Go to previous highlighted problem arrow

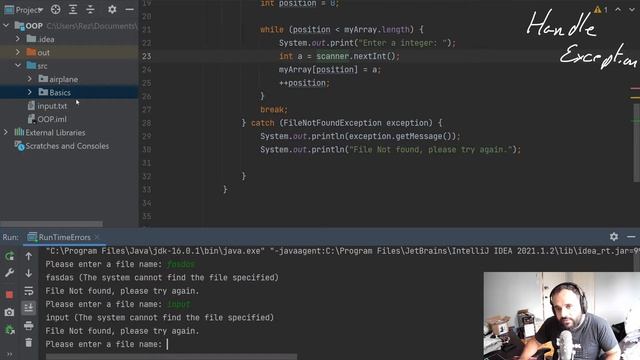pyautogui.click(x=618, y=9)
